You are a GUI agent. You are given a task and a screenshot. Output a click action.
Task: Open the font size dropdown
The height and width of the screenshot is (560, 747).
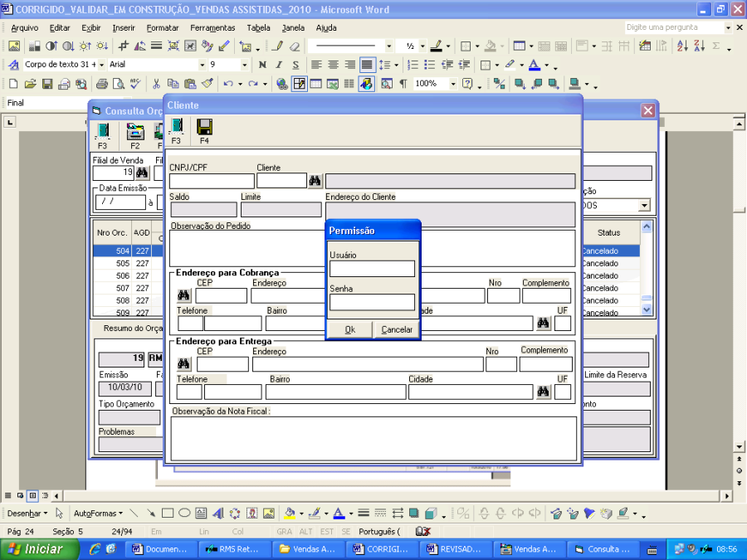244,64
